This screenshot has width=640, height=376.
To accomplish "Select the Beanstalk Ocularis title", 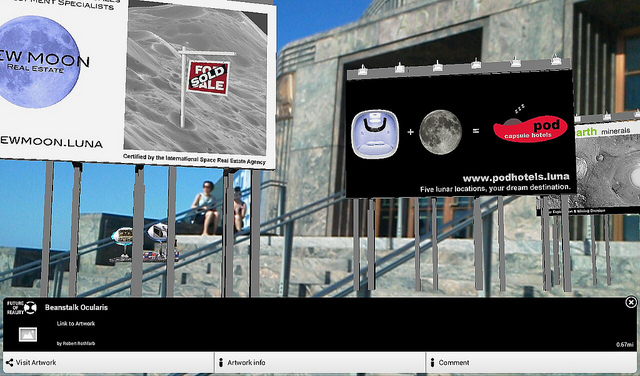I will 76,307.
